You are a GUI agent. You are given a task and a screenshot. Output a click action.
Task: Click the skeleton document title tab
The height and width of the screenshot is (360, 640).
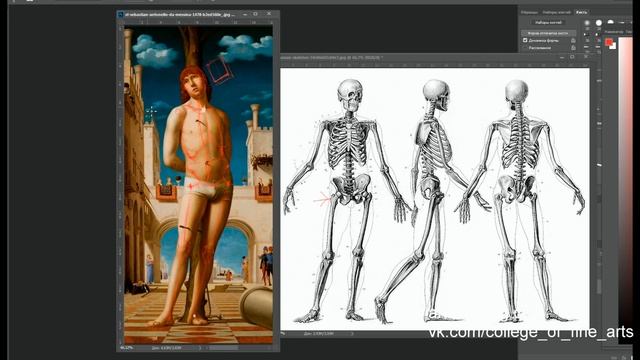[331, 58]
